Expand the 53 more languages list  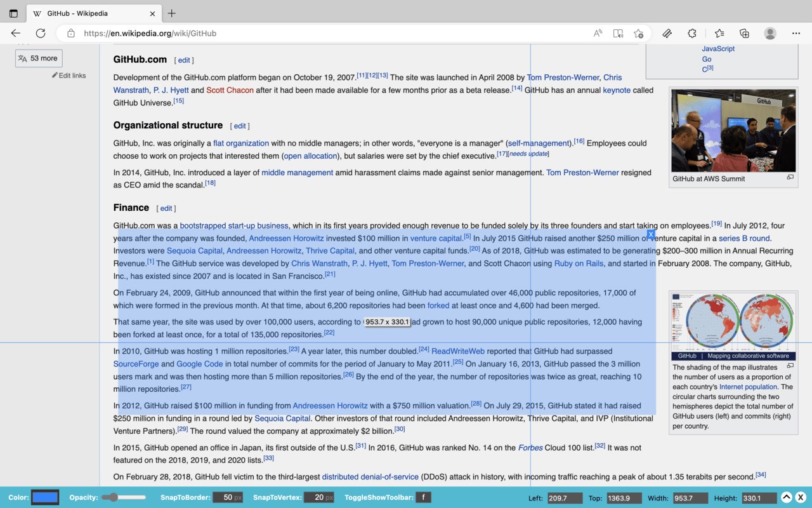pyautogui.click(x=39, y=58)
